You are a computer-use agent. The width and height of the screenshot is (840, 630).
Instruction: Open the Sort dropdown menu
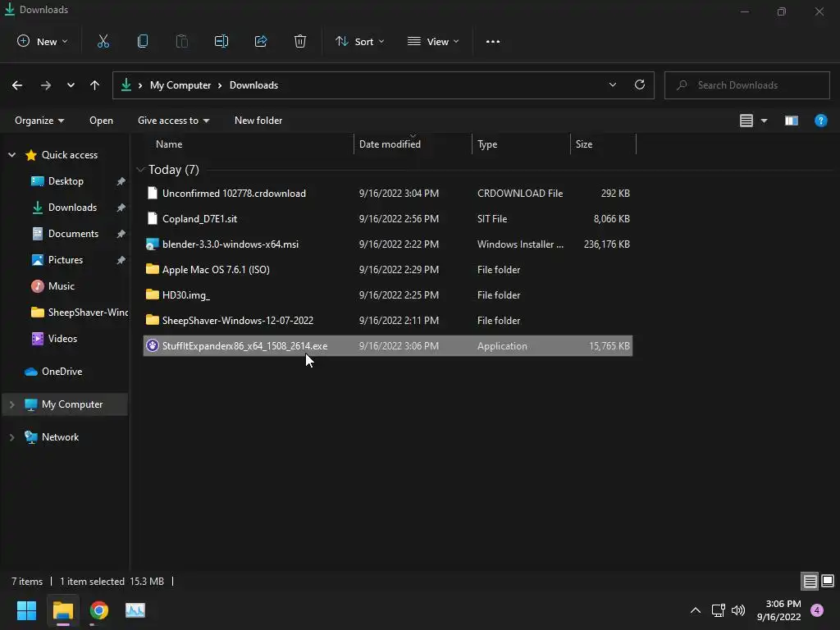pos(359,41)
